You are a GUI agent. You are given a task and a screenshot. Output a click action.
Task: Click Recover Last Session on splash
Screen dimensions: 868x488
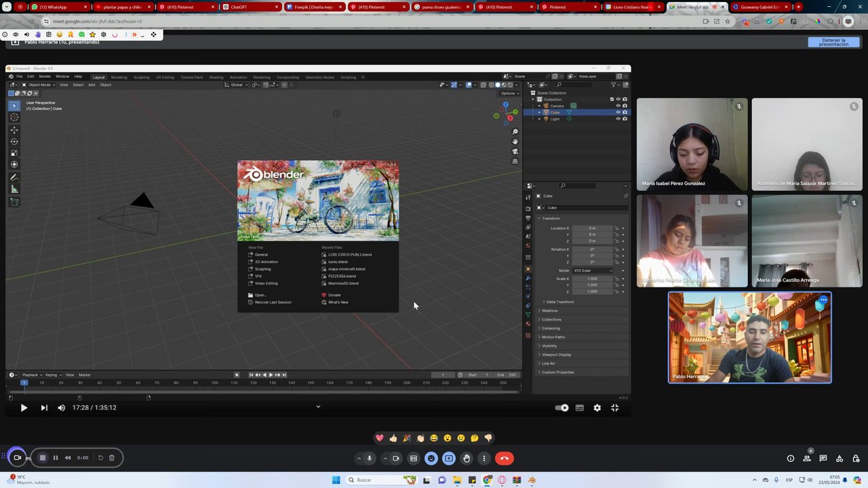(x=270, y=302)
